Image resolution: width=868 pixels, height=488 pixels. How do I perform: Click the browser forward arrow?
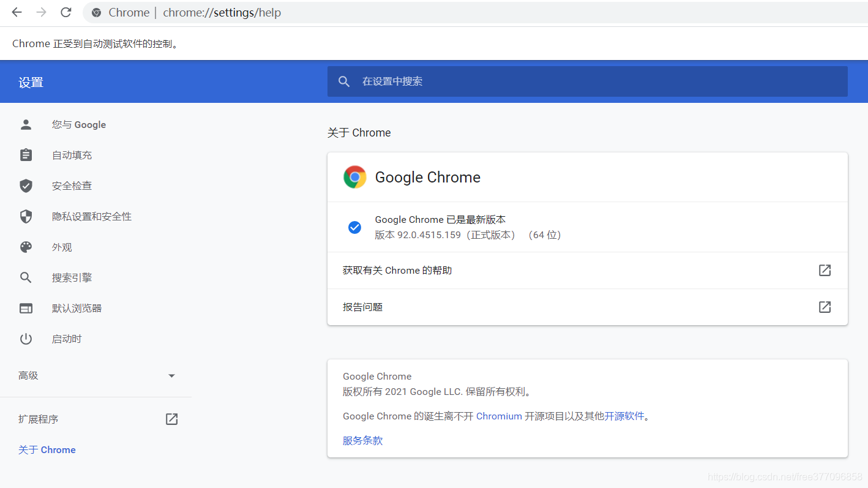41,12
